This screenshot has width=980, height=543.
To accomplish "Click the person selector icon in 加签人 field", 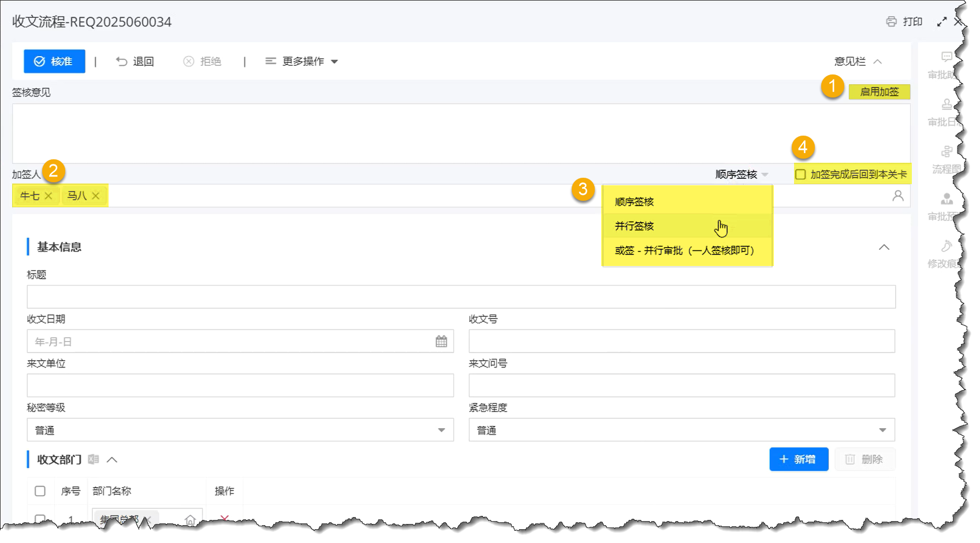I will tap(897, 196).
